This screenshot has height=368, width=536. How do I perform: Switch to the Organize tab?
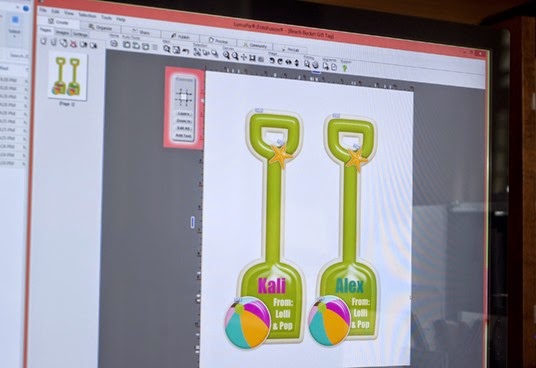tap(100, 27)
